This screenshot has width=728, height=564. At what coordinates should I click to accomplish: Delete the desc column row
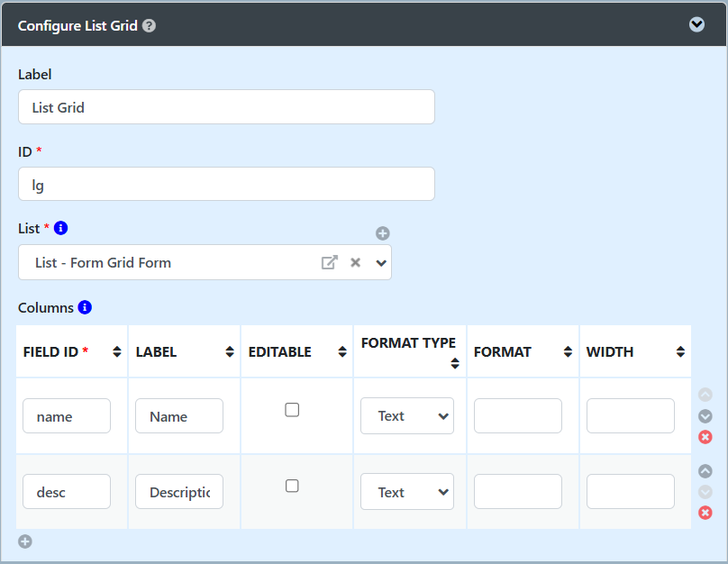point(705,513)
